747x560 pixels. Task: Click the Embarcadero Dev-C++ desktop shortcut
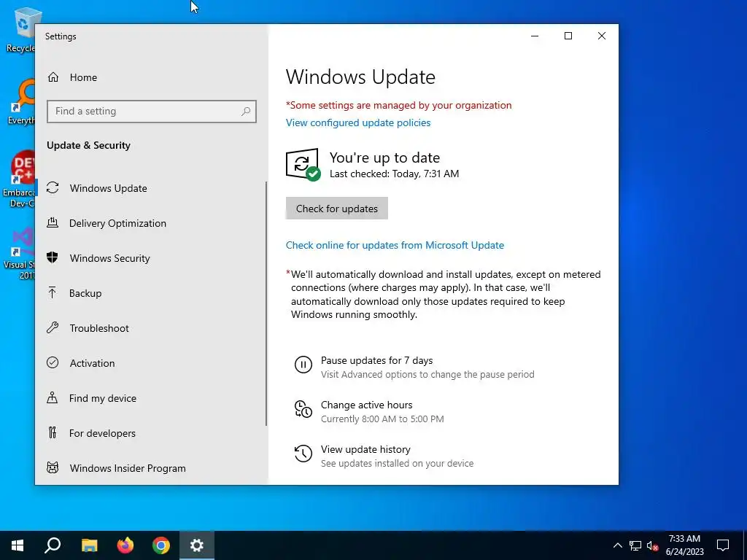tap(19, 179)
